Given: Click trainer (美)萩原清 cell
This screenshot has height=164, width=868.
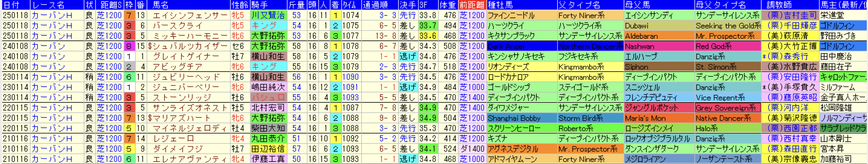Looking at the screenshot, I should click(789, 36).
